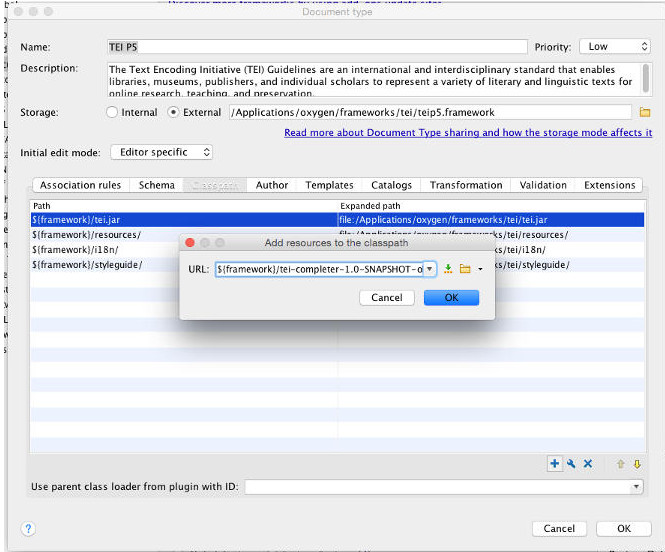Click the insert editor variables icon in URL dialog
Screen dimensions: 665x552
tap(448, 269)
